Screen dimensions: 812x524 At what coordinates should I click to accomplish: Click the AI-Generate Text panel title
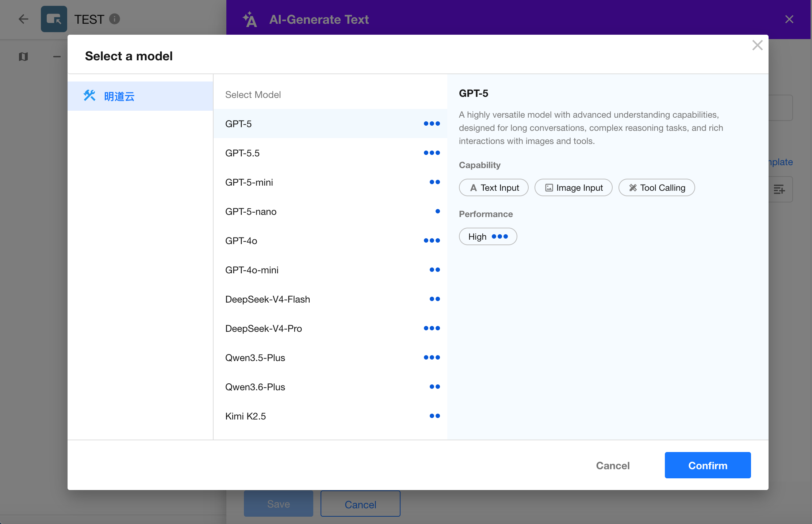pyautogui.click(x=319, y=19)
